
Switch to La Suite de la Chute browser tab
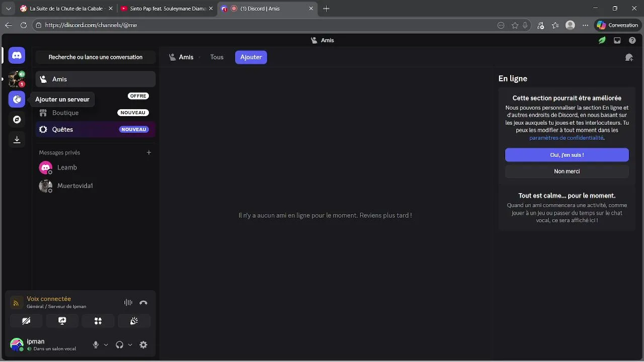[66, 9]
